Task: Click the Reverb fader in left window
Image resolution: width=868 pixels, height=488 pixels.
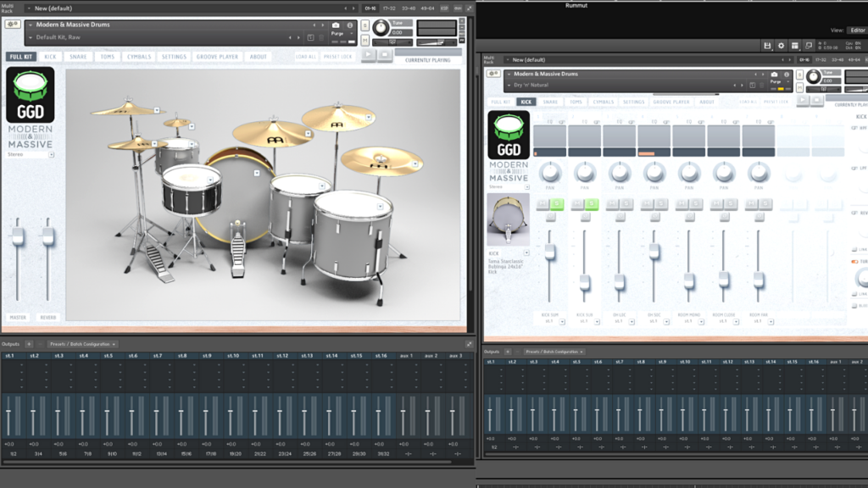Action: point(48,237)
